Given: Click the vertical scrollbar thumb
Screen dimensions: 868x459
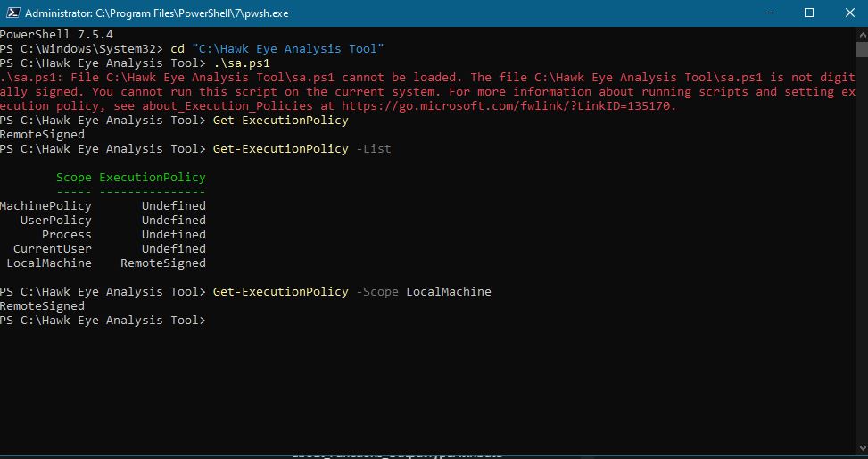Looking at the screenshot, I should click(x=862, y=49).
